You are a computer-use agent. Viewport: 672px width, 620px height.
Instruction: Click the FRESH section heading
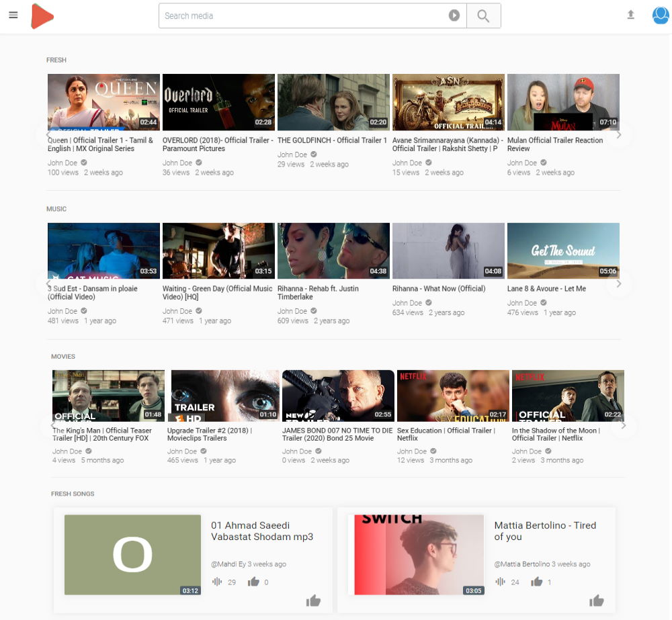[56, 60]
